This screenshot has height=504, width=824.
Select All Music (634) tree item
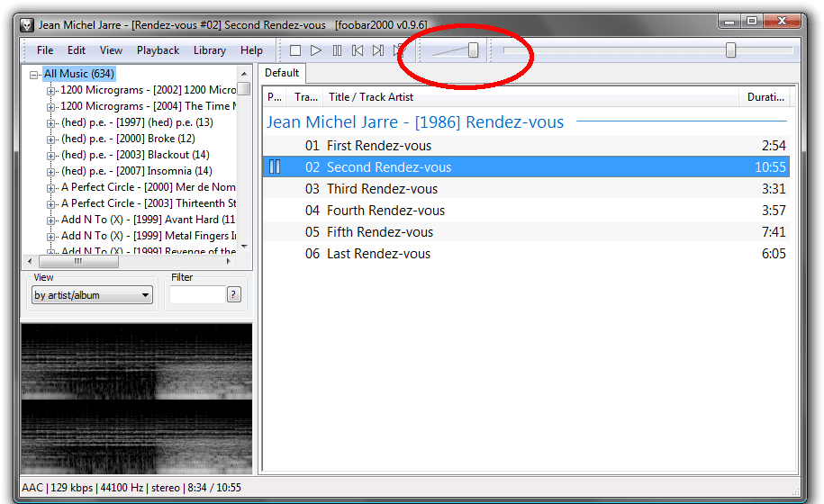click(79, 74)
